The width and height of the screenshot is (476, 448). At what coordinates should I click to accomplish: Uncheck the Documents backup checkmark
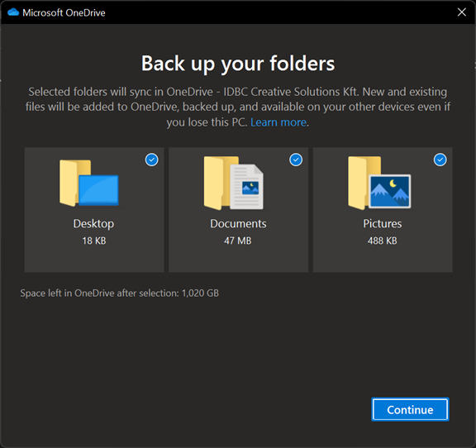click(x=296, y=160)
